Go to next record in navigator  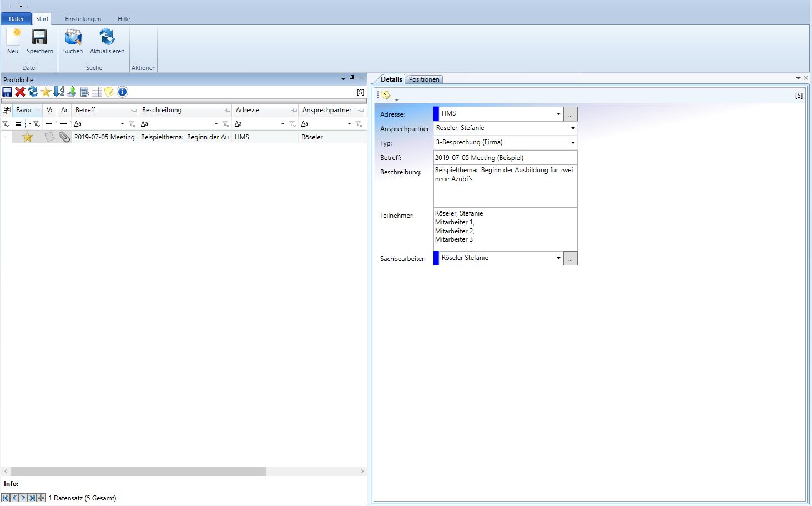pos(23,498)
